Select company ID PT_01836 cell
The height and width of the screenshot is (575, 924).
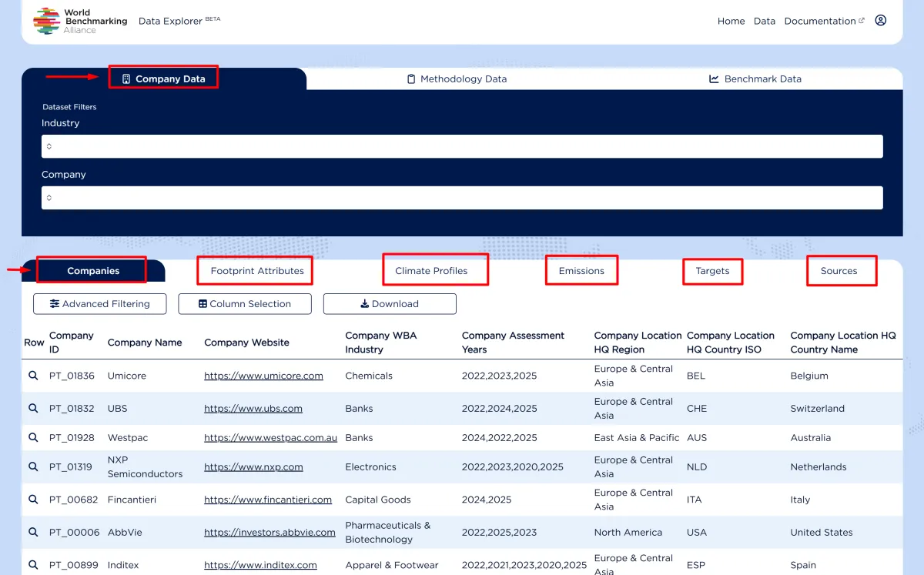coord(72,376)
